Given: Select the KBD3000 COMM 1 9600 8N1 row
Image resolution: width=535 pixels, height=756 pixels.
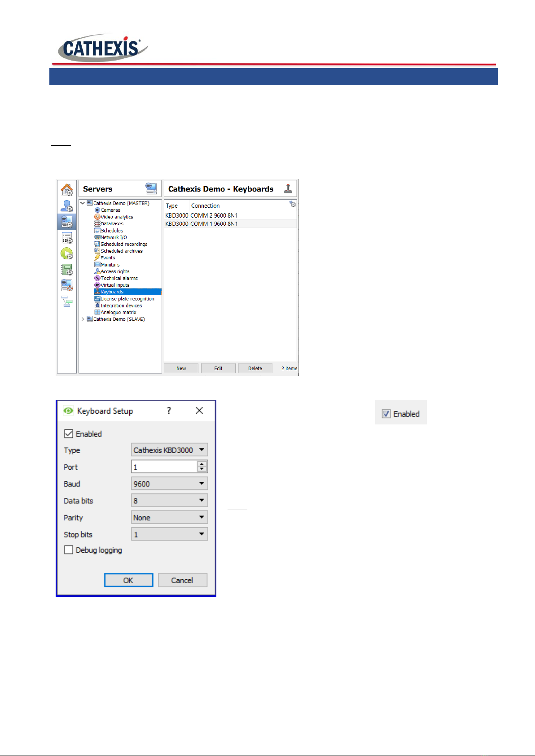Looking at the screenshot, I should (230, 223).
